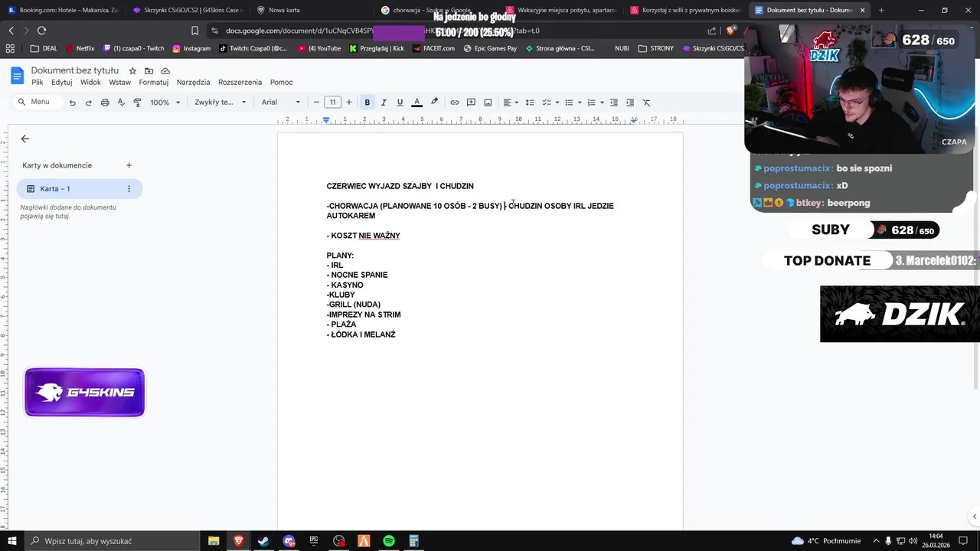Open the Arial font dropdown

pyautogui.click(x=281, y=103)
